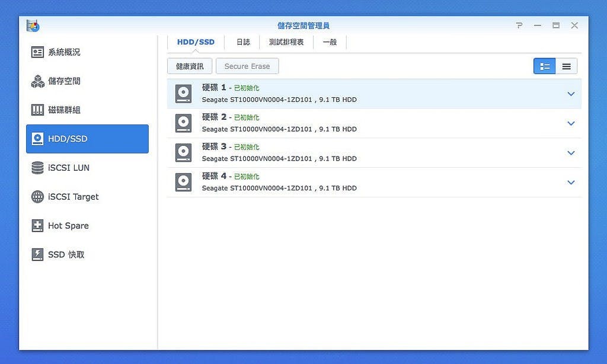The height and width of the screenshot is (364, 607).
Task: Select the Storage Space cubes icon
Action: (37, 81)
